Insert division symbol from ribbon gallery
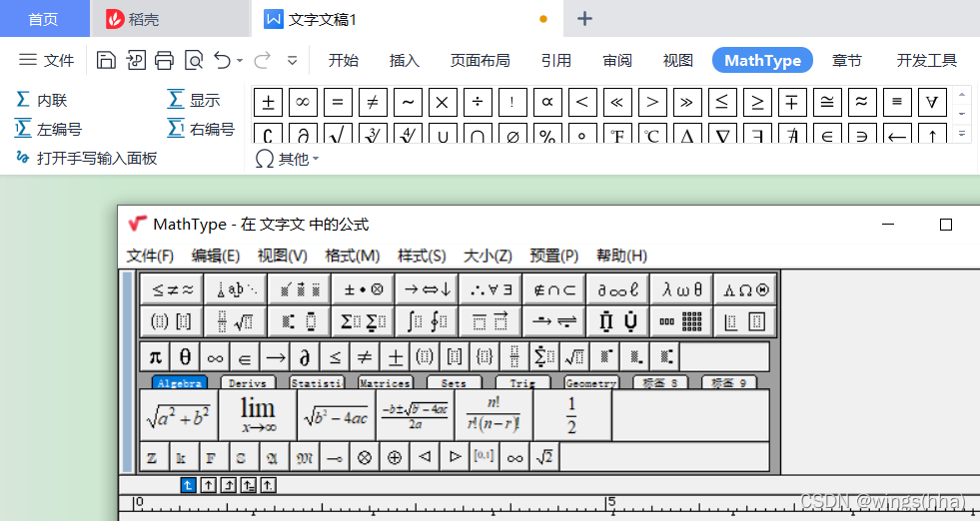Screen dimensions: 980x521 coord(479,102)
